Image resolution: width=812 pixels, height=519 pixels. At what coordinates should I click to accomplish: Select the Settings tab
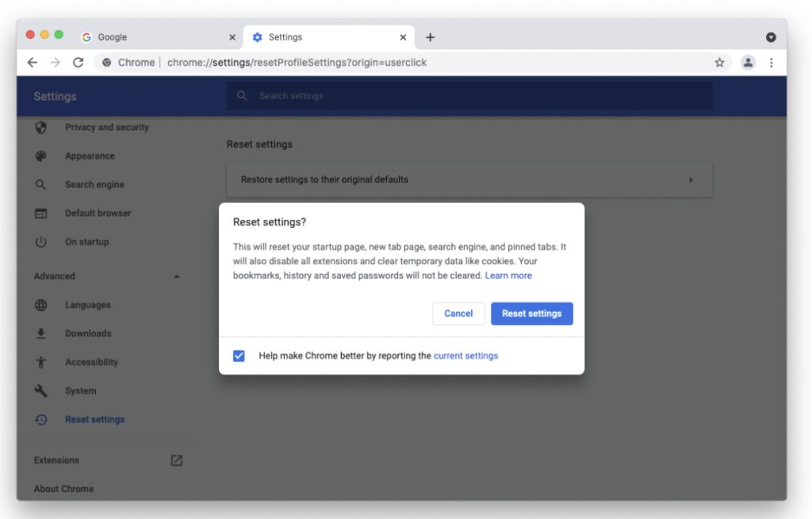(329, 37)
